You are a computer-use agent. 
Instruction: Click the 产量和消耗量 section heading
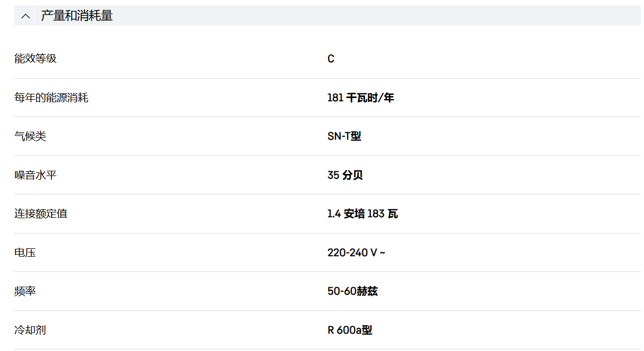[77, 16]
